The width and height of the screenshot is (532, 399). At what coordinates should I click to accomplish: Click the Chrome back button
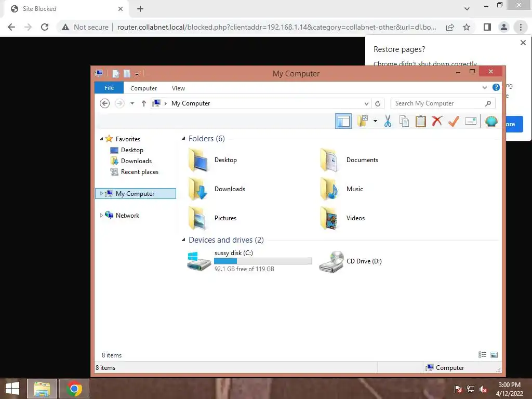[11, 27]
